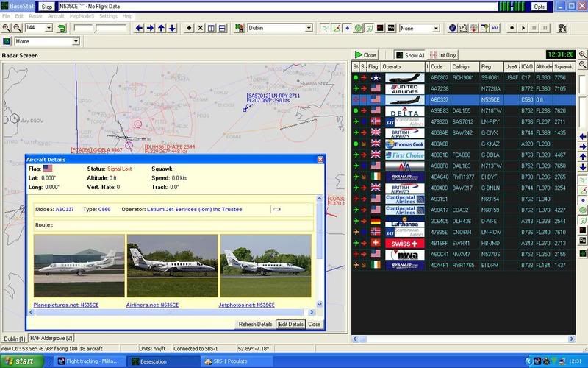Click the zoom out magnifier icon
The image size is (588, 368).
click(17, 28)
